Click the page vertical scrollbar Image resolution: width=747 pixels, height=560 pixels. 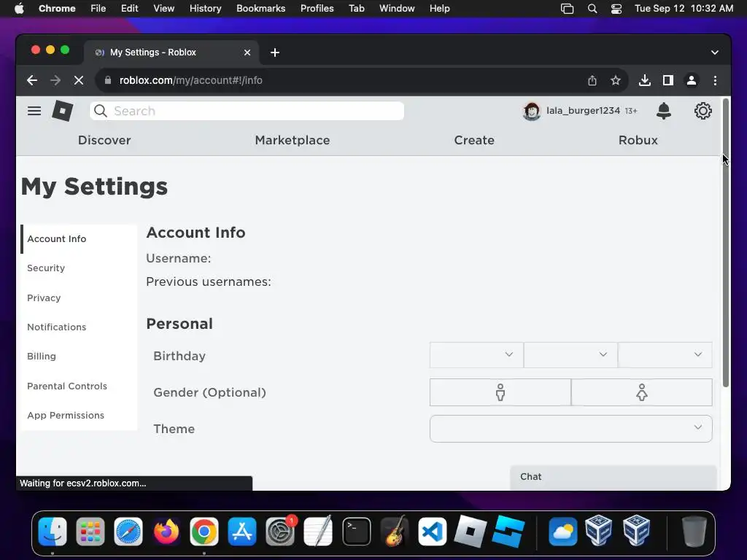pos(726,243)
